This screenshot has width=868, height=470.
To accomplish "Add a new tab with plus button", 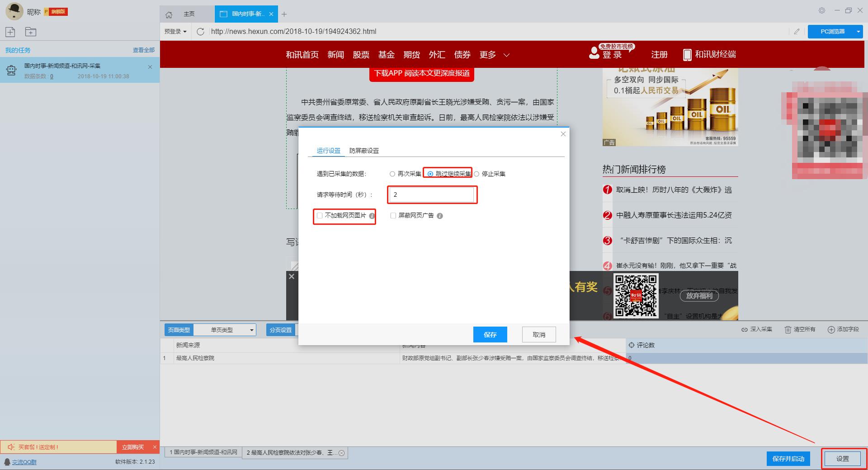I will 284,14.
